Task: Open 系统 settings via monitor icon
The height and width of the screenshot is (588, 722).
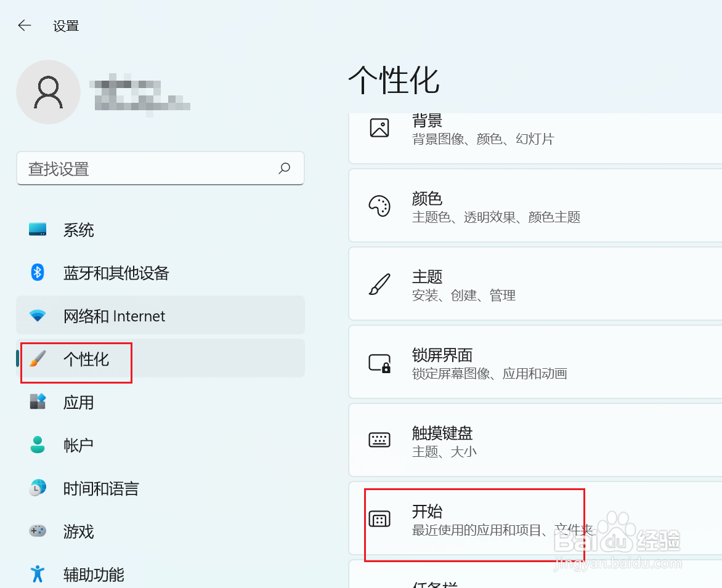Action: [38, 230]
